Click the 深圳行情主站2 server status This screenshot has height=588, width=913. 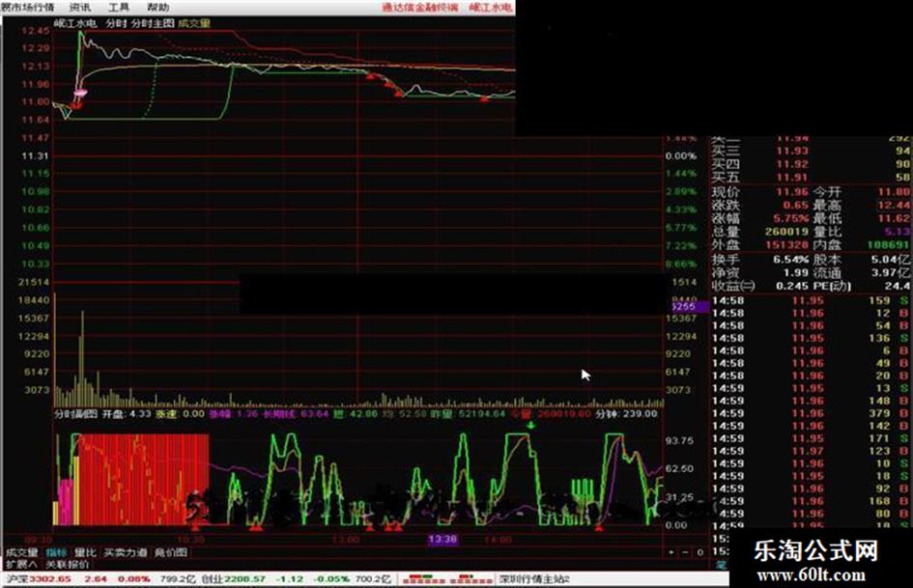533,578
